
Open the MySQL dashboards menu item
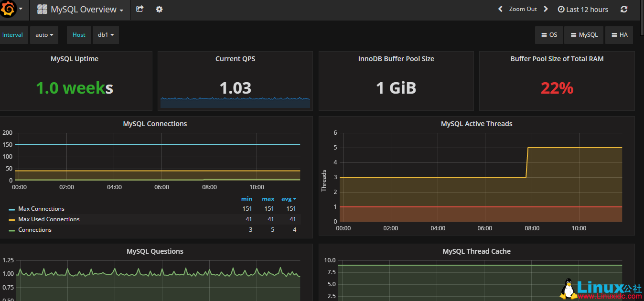click(583, 34)
